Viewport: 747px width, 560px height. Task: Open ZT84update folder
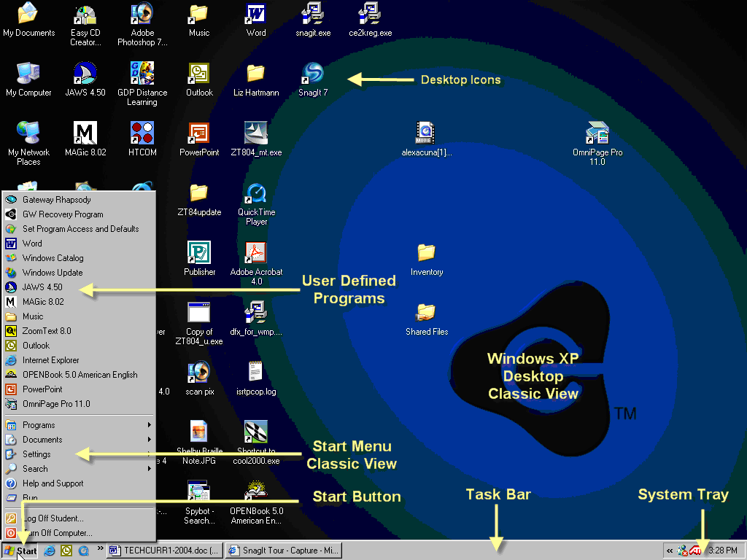pos(199,200)
